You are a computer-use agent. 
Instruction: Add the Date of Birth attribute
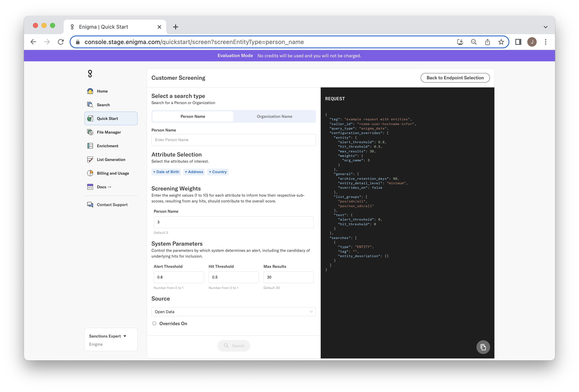[x=166, y=172]
